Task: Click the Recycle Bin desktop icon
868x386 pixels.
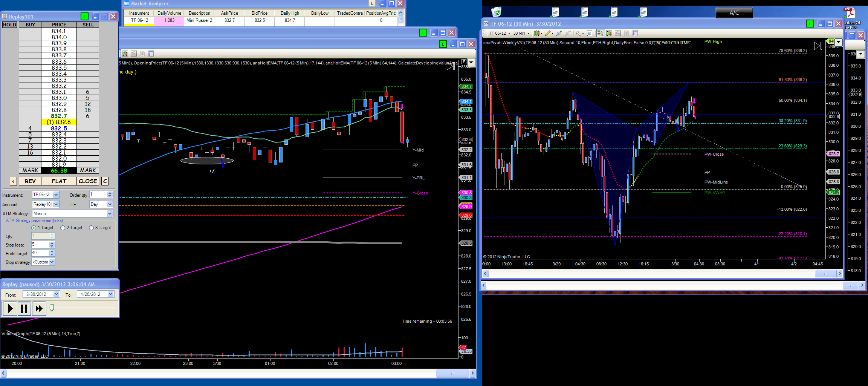Action: 497,12
